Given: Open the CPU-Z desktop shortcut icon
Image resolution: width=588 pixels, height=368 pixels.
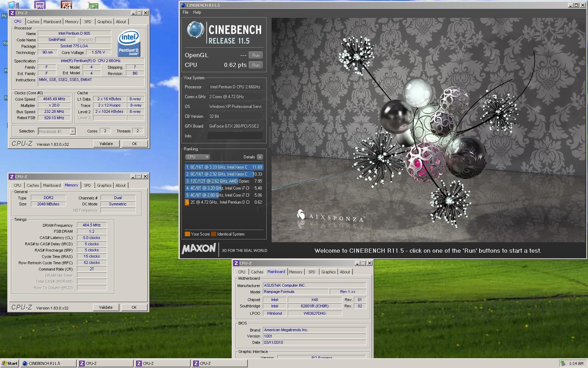Looking at the screenshot, I should point(40,5).
